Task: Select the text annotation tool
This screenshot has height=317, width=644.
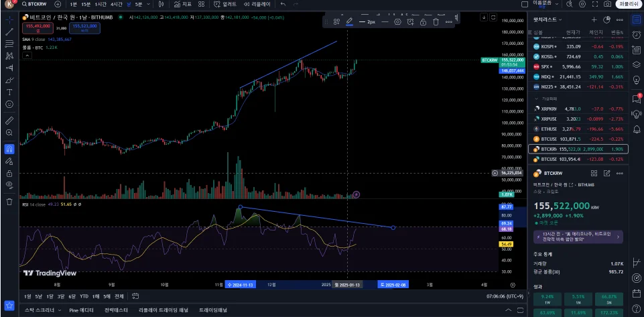Action: click(9, 92)
